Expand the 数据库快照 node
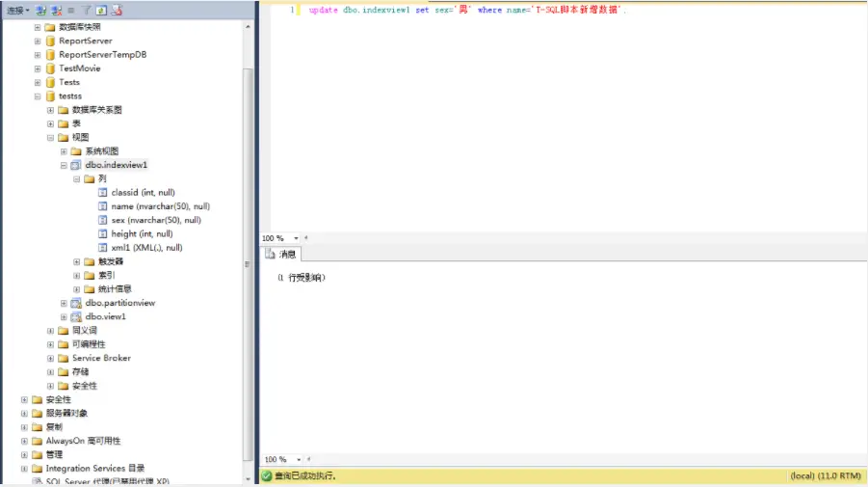868x487 pixels. point(37,27)
